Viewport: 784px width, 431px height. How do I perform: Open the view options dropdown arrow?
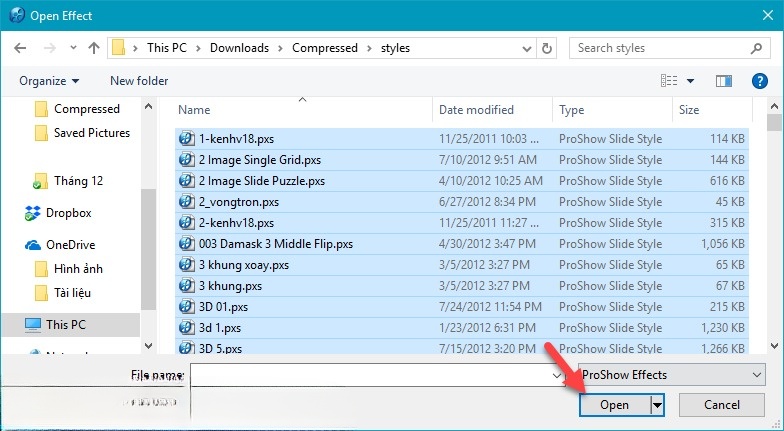(x=690, y=81)
